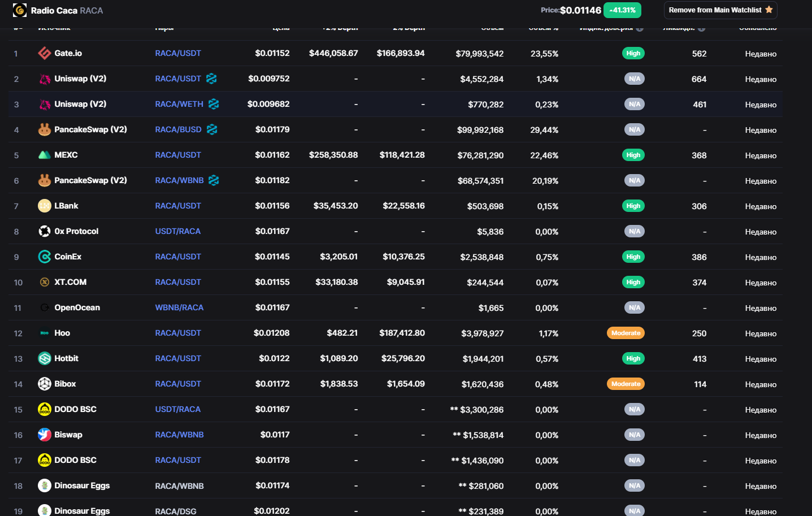Image resolution: width=812 pixels, height=516 pixels.
Task: Click the High confidence badge for Gate.io
Action: coord(633,53)
